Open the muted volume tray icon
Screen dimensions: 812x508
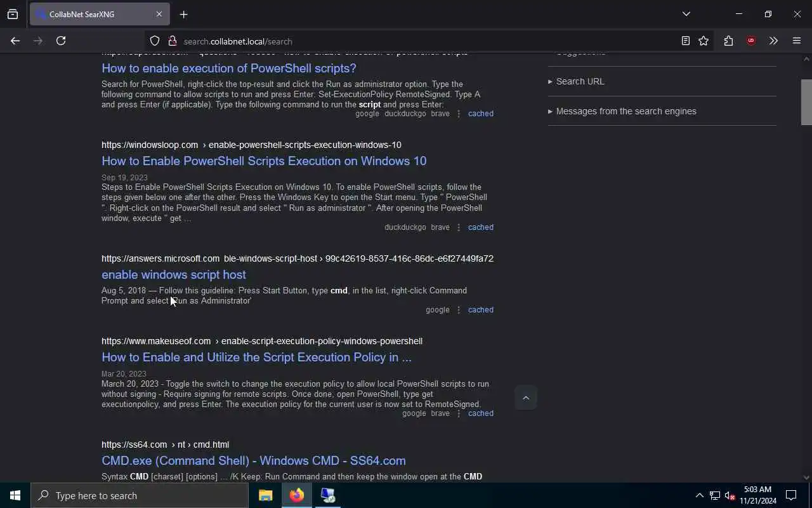pyautogui.click(x=730, y=495)
